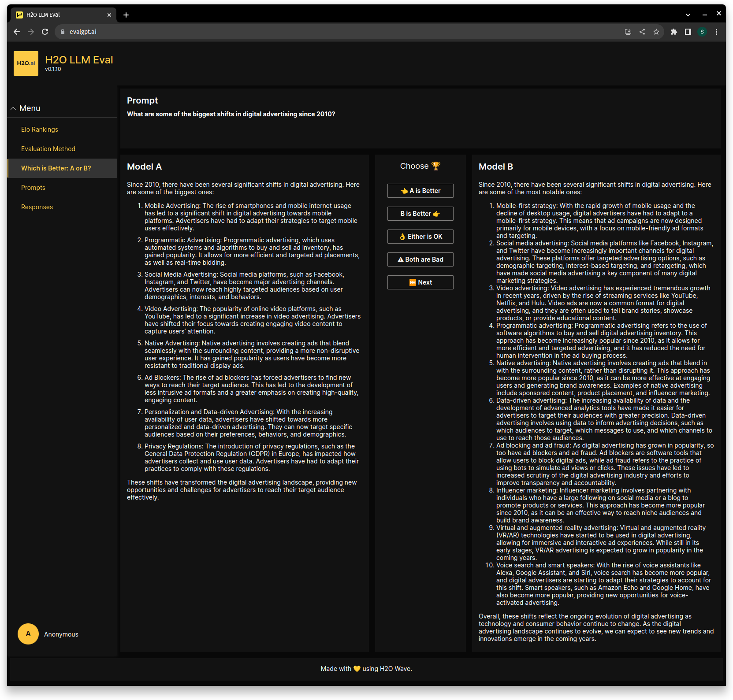
Task: Click the H2O LLM Eval title
Action: point(79,60)
